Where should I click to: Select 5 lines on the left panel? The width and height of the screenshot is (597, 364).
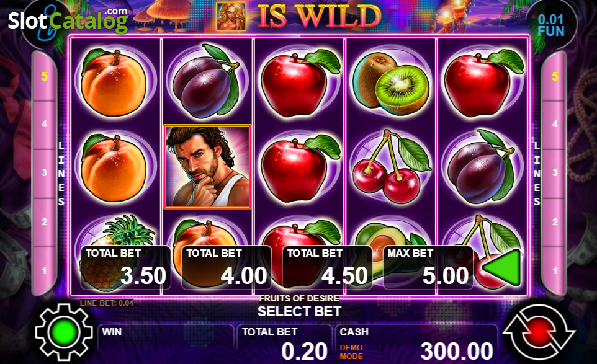tap(45, 76)
